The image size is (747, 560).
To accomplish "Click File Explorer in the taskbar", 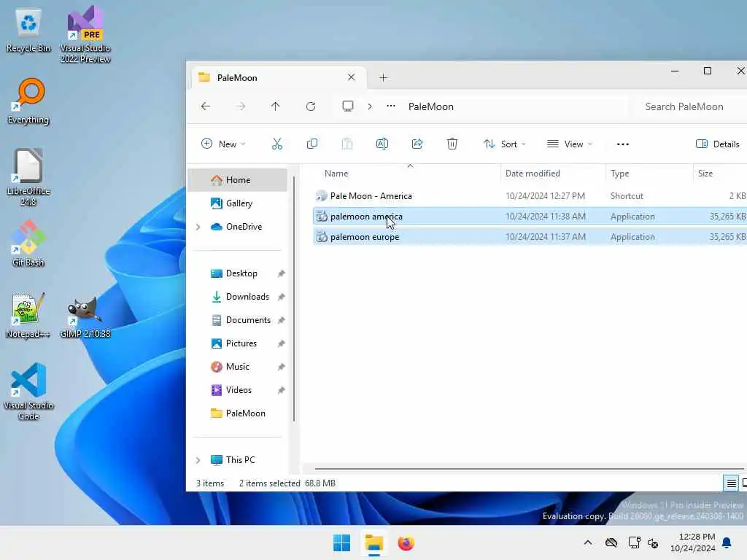I will [374, 542].
